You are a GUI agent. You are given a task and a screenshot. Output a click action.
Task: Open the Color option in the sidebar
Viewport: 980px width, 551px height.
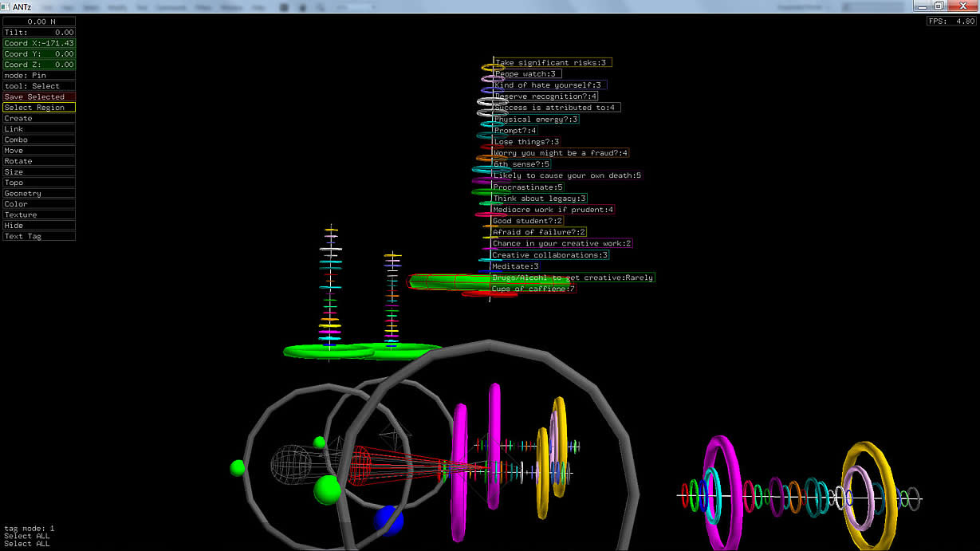click(x=38, y=204)
